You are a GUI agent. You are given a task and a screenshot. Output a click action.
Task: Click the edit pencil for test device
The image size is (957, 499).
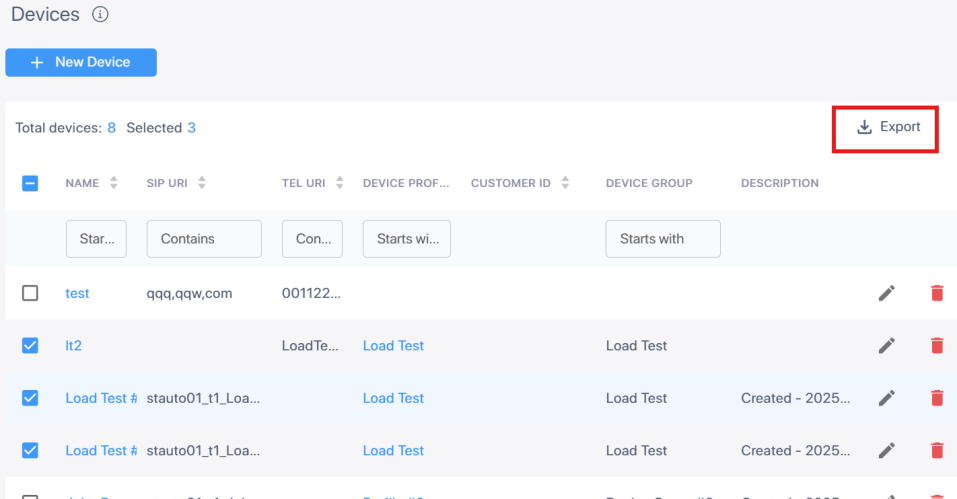tap(886, 293)
